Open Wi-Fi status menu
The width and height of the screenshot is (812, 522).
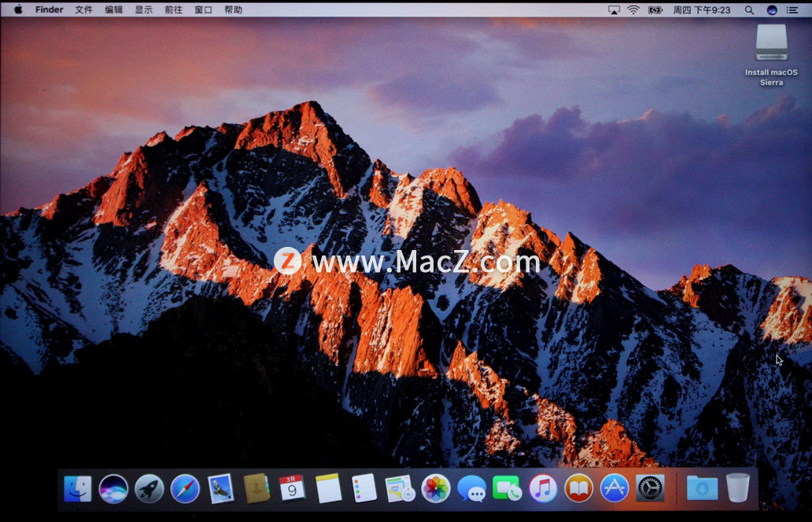(633, 10)
